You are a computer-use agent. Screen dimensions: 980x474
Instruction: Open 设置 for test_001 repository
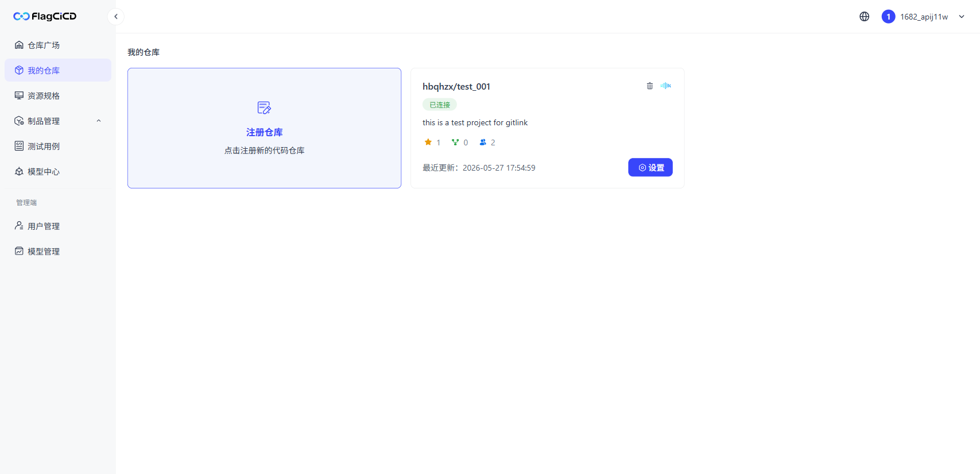[650, 167]
